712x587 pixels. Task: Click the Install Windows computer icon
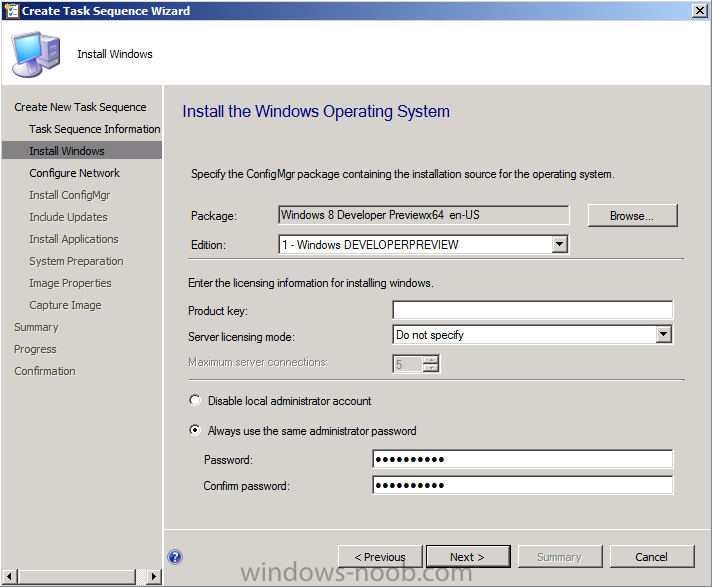pos(36,54)
